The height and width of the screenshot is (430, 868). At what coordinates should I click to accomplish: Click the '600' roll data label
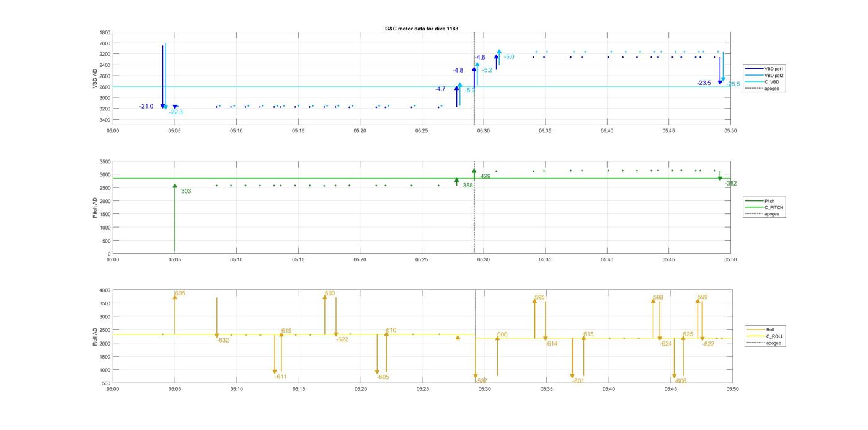click(x=330, y=293)
